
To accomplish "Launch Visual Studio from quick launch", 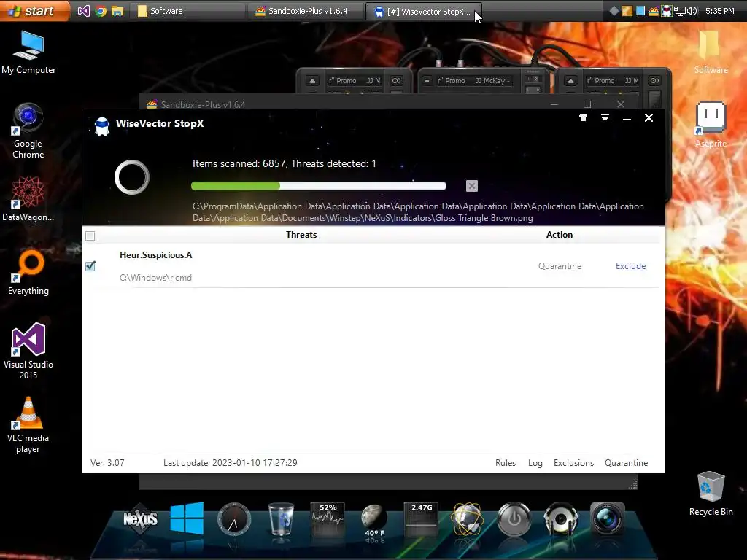I will pyautogui.click(x=83, y=11).
